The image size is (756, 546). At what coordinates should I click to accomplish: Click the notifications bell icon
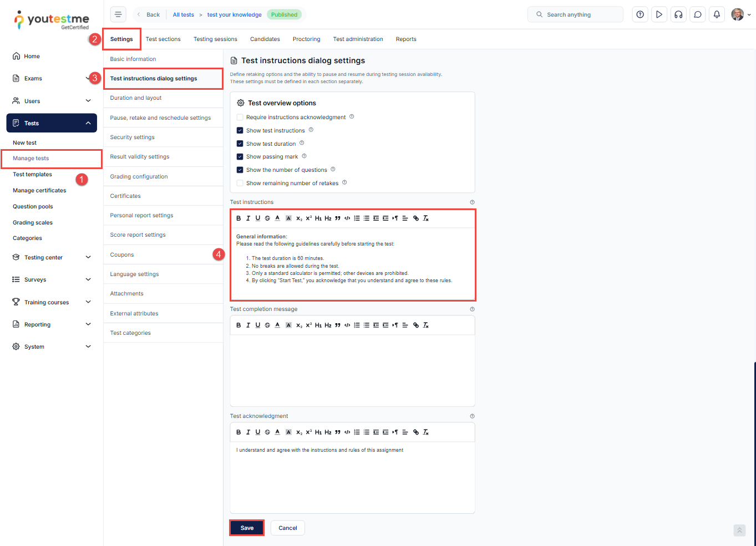click(x=717, y=14)
